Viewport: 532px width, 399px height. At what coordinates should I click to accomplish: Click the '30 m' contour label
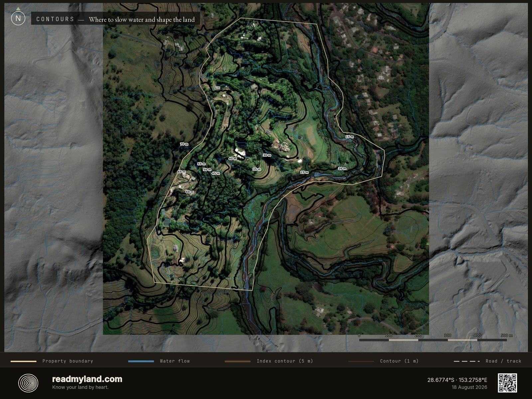pyautogui.click(x=267, y=155)
